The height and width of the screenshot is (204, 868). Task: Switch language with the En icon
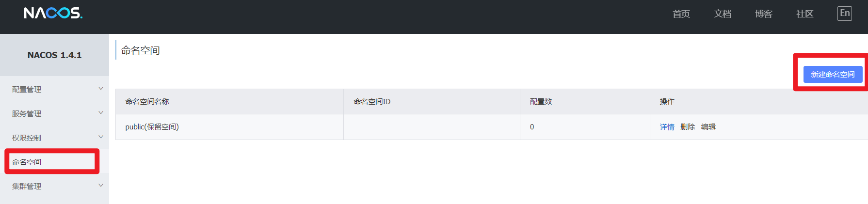point(844,14)
